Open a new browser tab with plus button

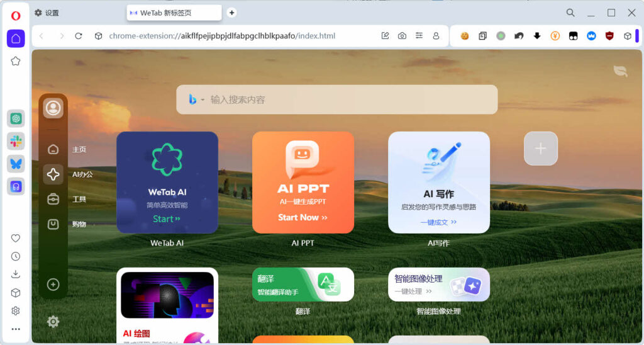pos(231,13)
